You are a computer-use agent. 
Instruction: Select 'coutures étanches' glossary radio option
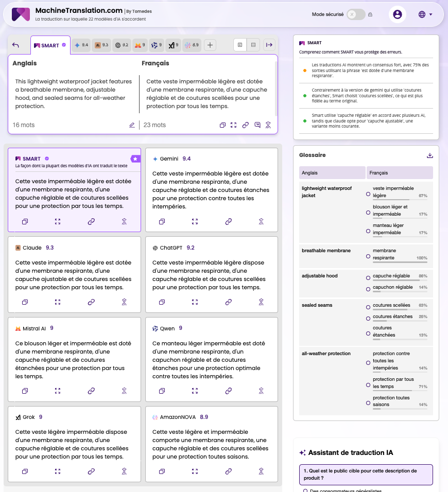point(368,317)
